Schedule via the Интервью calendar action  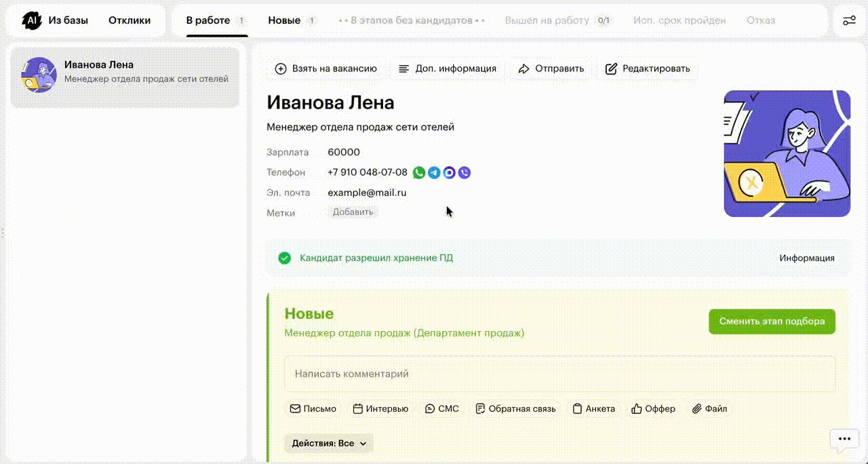tap(380, 408)
